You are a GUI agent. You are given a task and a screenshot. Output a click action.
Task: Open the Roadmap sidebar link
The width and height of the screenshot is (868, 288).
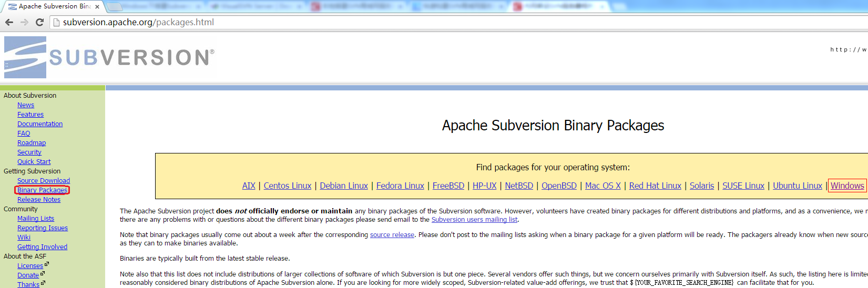(32, 143)
